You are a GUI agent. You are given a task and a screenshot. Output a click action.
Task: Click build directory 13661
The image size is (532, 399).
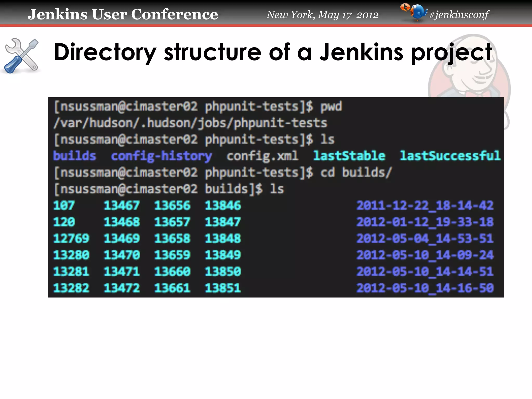[172, 288]
